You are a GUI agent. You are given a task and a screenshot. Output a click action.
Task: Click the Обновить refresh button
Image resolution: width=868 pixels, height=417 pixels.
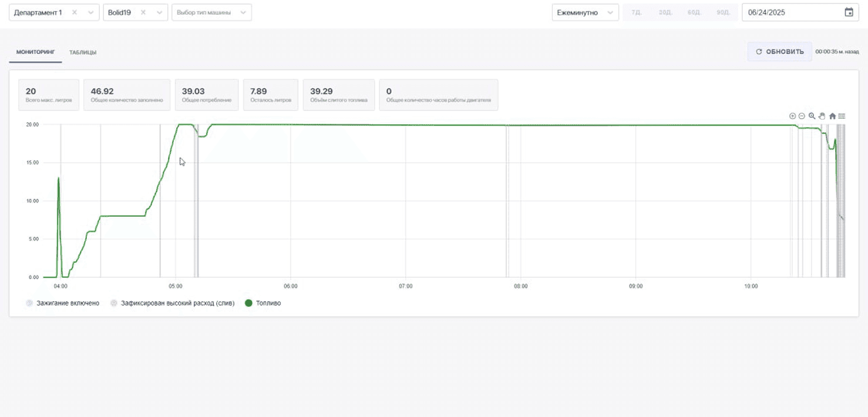point(780,52)
